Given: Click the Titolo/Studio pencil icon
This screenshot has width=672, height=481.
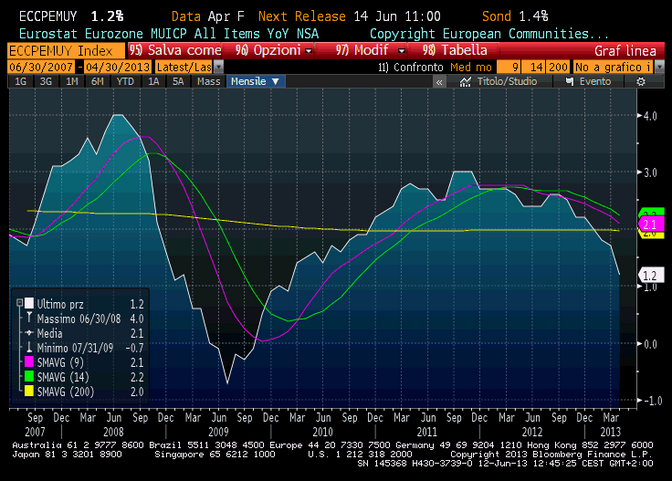Looking at the screenshot, I should point(469,81).
